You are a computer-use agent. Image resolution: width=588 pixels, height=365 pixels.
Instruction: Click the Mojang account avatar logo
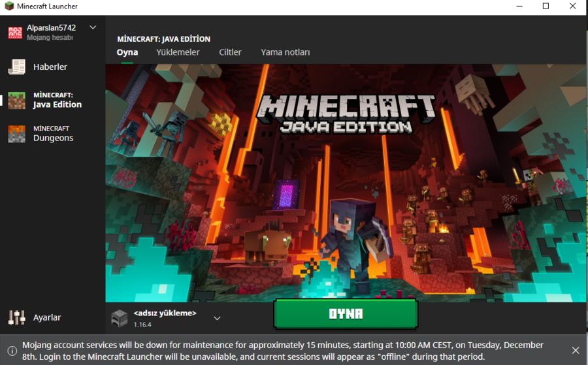coord(16,32)
